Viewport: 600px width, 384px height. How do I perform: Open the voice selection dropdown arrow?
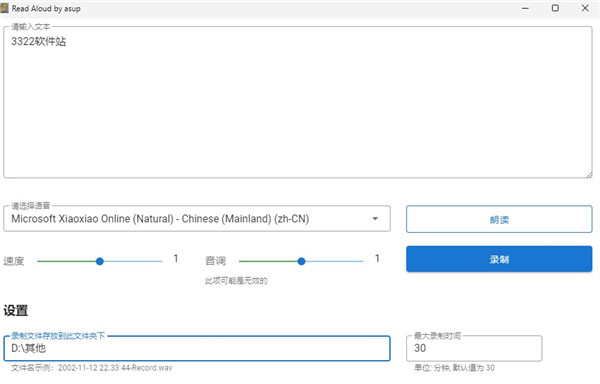point(375,219)
